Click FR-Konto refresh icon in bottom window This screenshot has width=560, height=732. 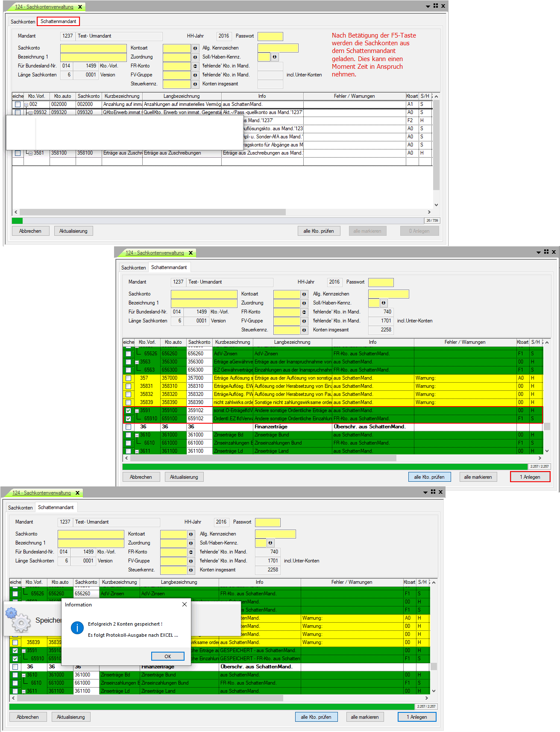191,552
